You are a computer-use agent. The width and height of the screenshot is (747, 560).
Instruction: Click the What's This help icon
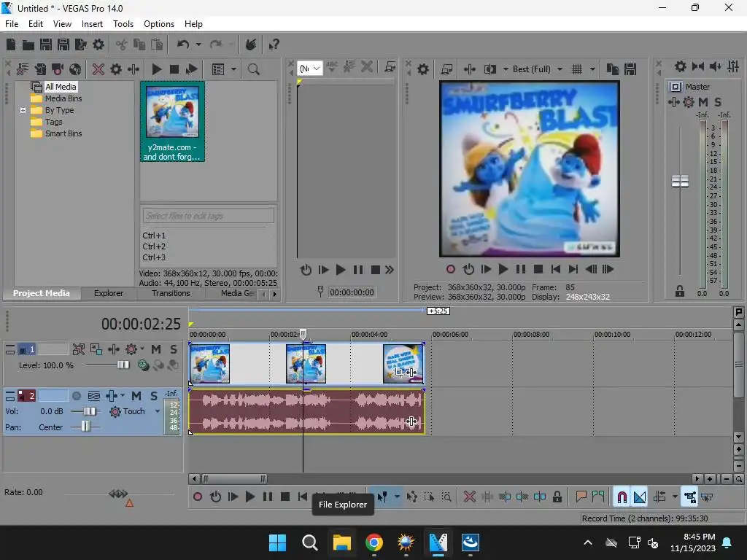pos(274,44)
